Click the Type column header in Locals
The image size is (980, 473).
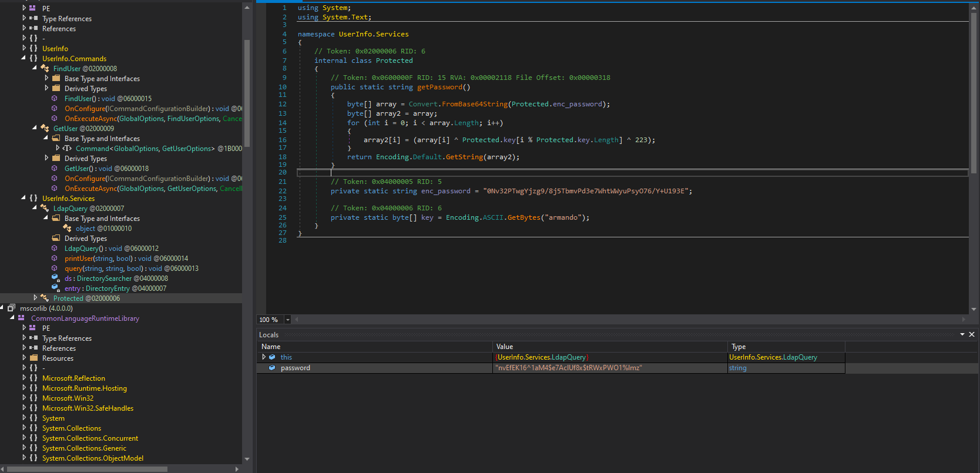[x=739, y=347]
